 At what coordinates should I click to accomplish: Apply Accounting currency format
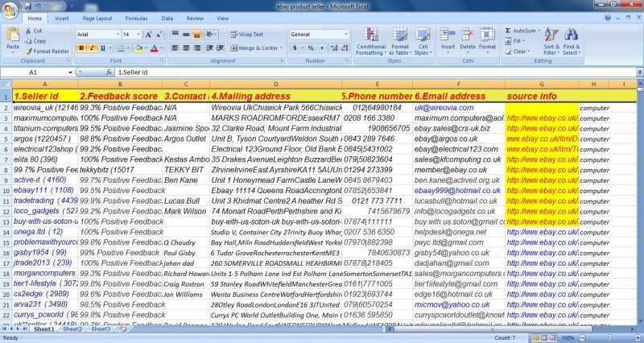[295, 48]
